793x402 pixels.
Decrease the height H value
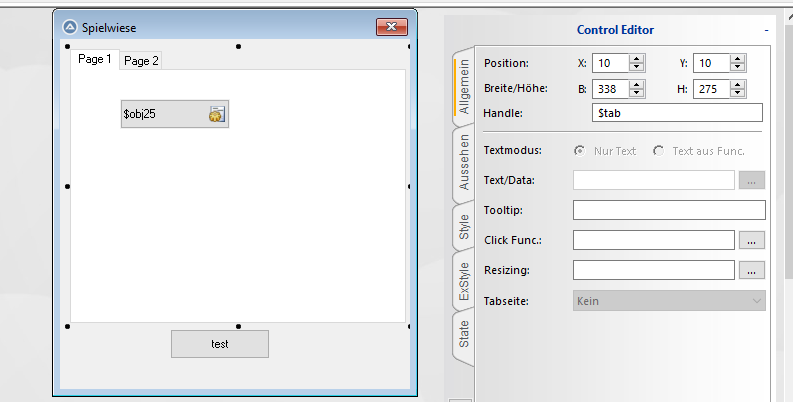point(738,92)
